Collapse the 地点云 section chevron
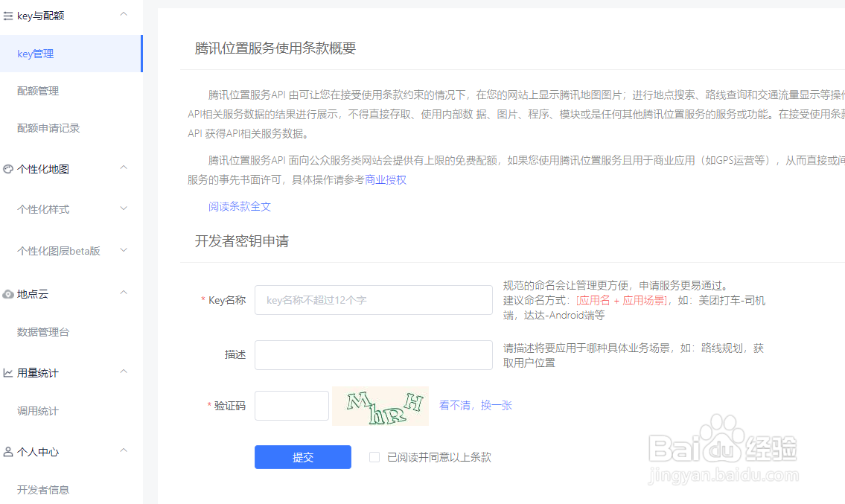 [124, 292]
